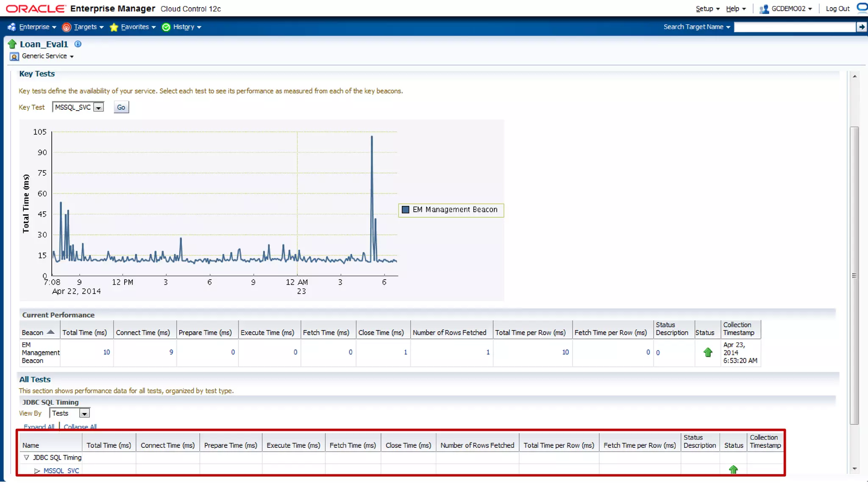Click the GCDEMO02 user icon
868x488 pixels.
[x=764, y=9]
